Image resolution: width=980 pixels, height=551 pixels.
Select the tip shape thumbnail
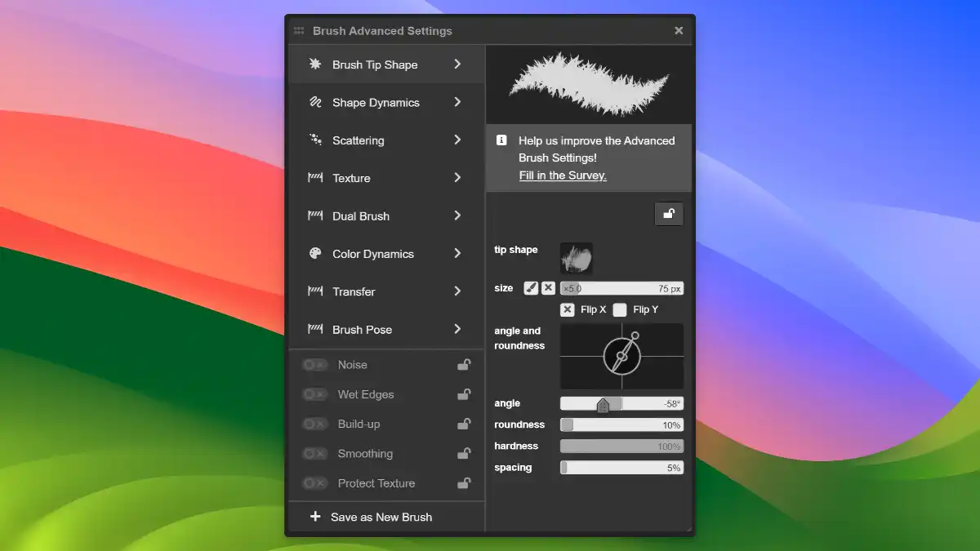[576, 256]
